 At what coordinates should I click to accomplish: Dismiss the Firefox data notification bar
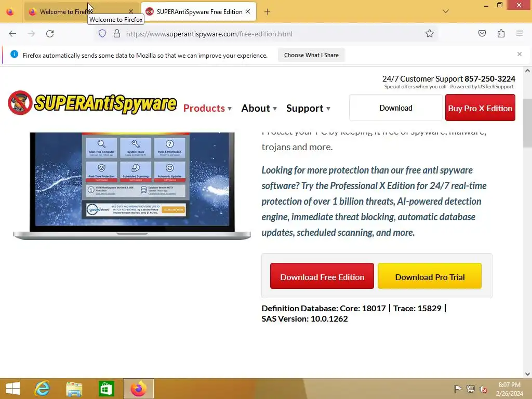coord(520,54)
